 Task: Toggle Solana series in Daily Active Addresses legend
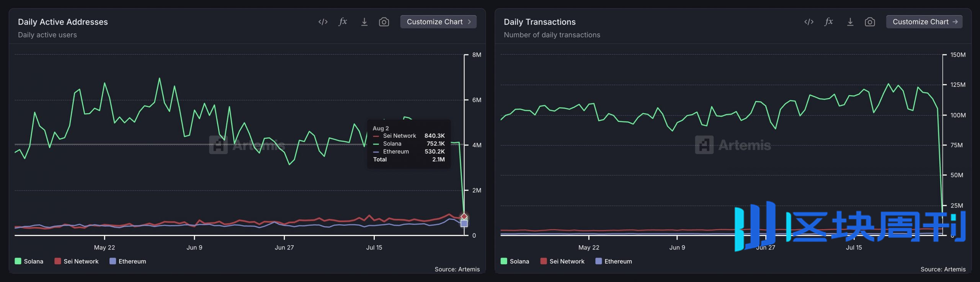29,261
